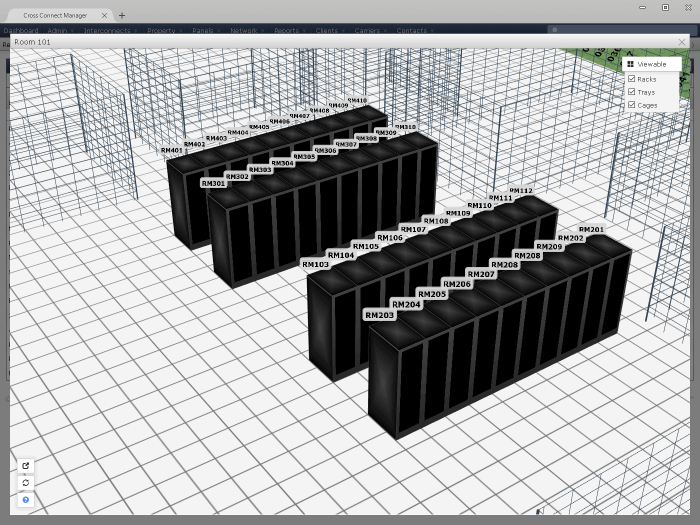Screen dimensions: 700x525
Task: Click the RM301 rack label
Action: (x=213, y=184)
